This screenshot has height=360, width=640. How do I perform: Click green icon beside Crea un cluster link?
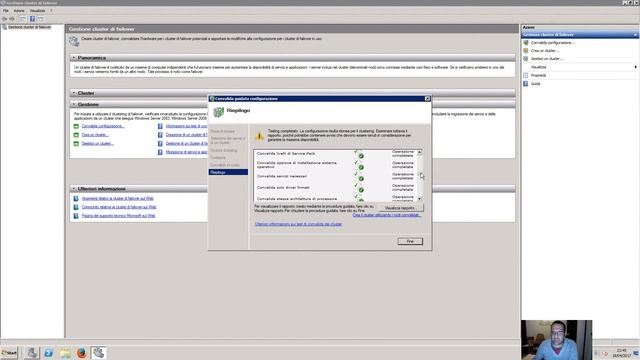point(76,135)
